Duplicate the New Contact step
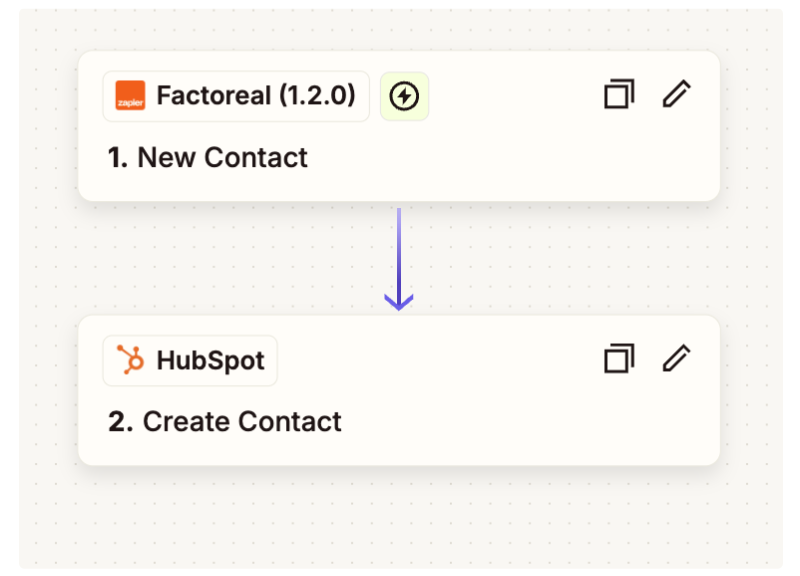The width and height of the screenshot is (800, 576). [x=619, y=95]
